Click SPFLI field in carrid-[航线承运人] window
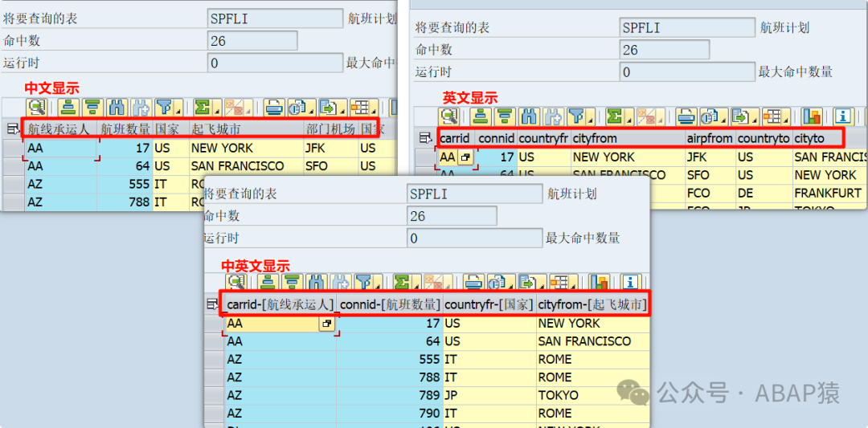Image resolution: width=868 pixels, height=428 pixels. click(475, 194)
